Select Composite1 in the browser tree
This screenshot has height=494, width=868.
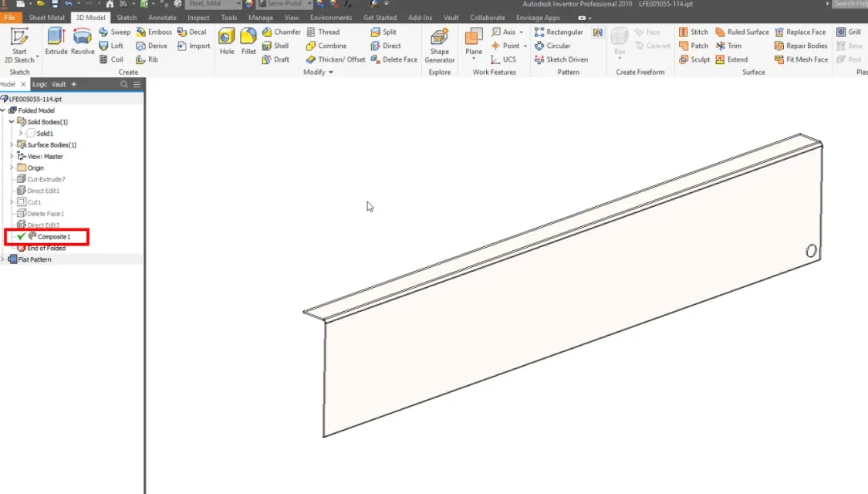[x=54, y=237]
